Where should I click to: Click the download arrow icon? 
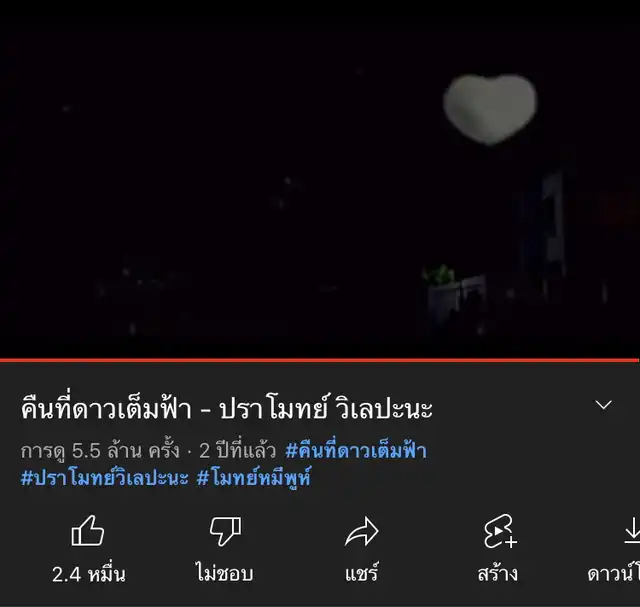pyautogui.click(x=632, y=531)
